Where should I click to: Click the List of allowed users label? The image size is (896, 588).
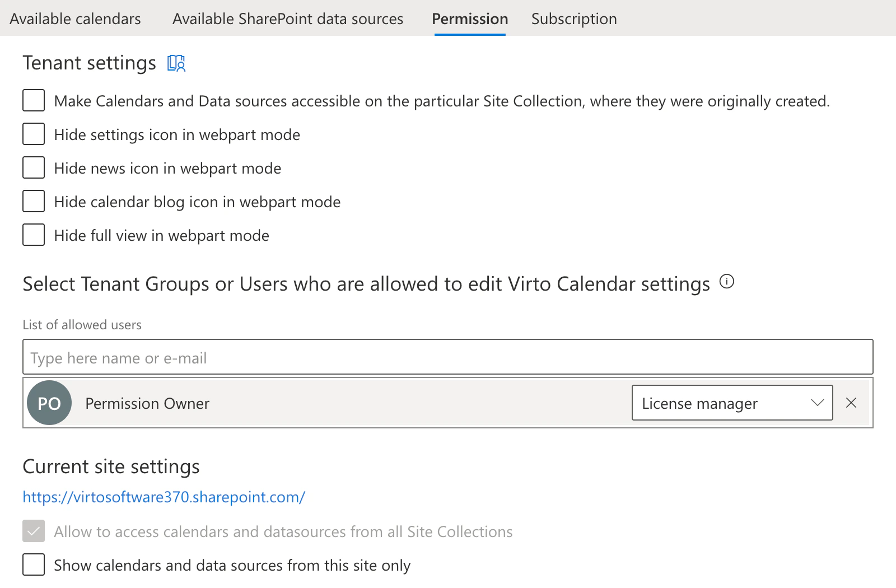pos(82,325)
